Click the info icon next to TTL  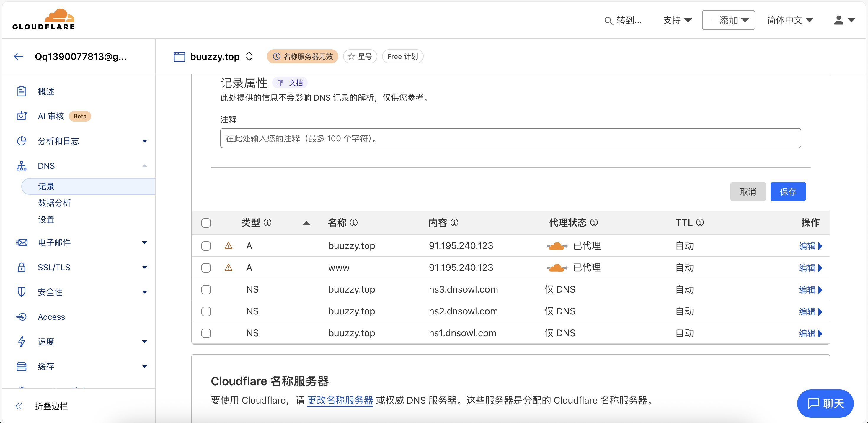(700, 222)
